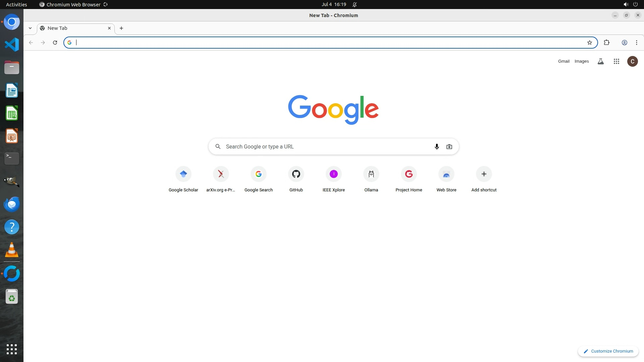
Task: Click the Chromium profile icon in toolbar
Action: (x=624, y=43)
